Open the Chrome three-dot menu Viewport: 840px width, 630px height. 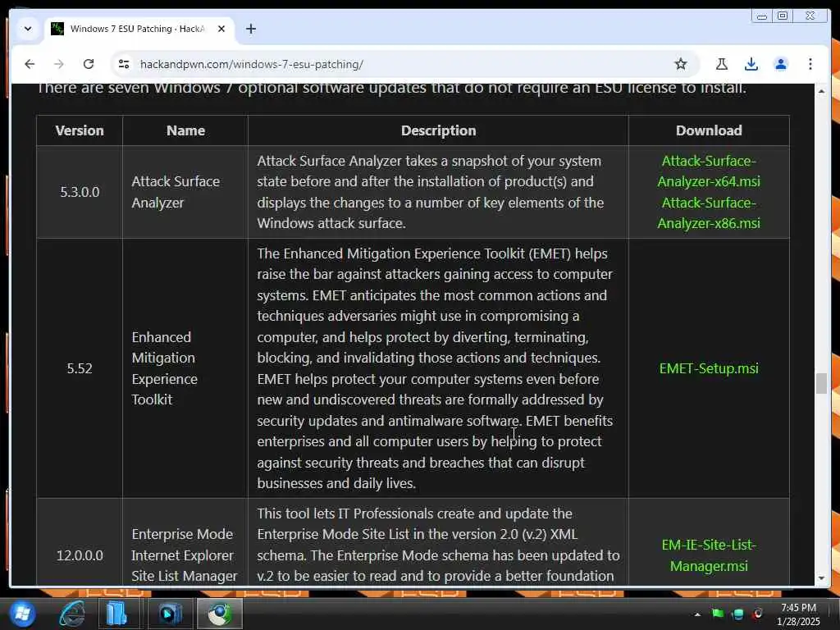tap(810, 64)
